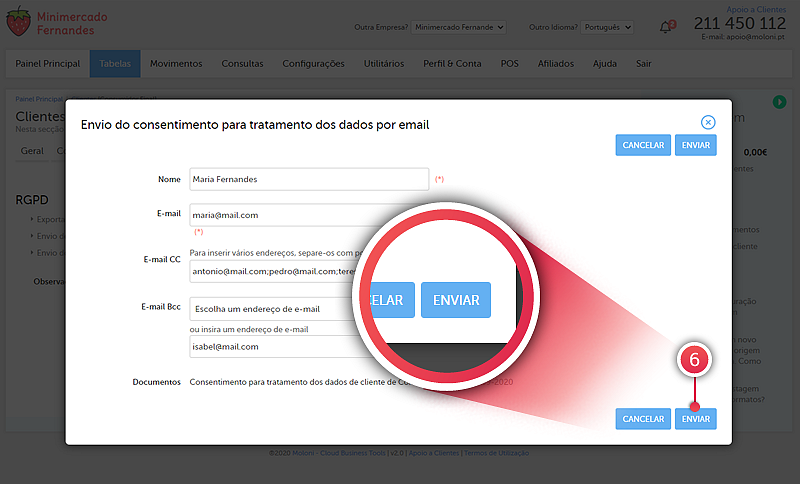The image size is (800, 484).
Task: Click the footer Termos de Utilização link
Action: (x=496, y=453)
